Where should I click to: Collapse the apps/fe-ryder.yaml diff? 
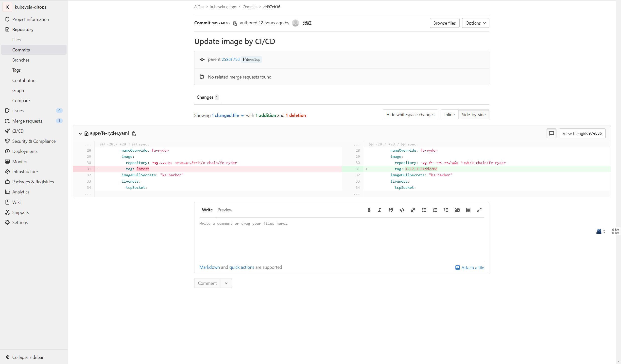click(x=80, y=133)
